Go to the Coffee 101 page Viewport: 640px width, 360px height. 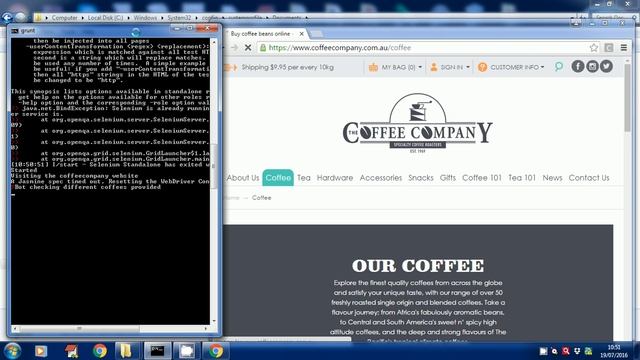[482, 178]
